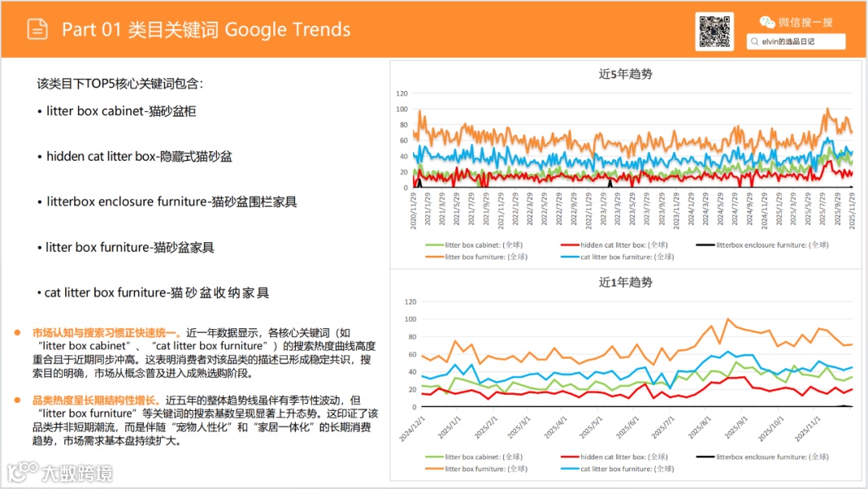
Task: Click the 2024/12/1 axis label in 1-year chart
Action: point(412,429)
